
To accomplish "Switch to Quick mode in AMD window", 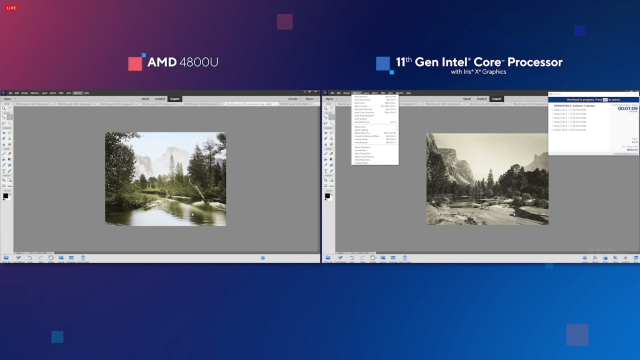I will (145, 99).
